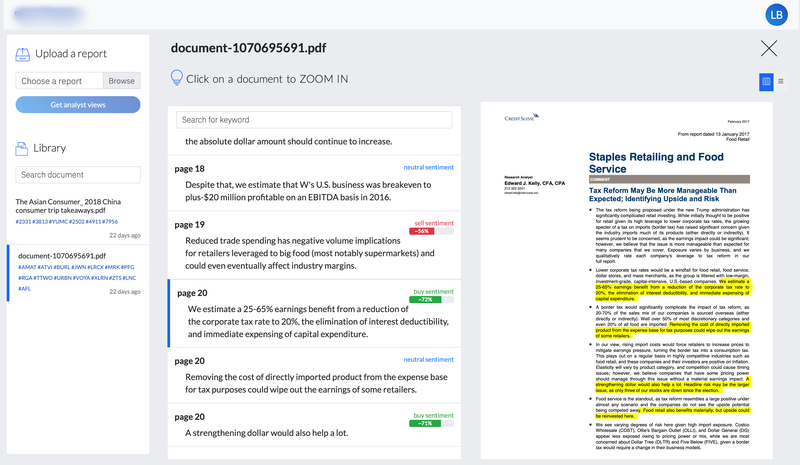Click the #TTWO tag
The height and width of the screenshot is (465, 800).
pos(43,278)
